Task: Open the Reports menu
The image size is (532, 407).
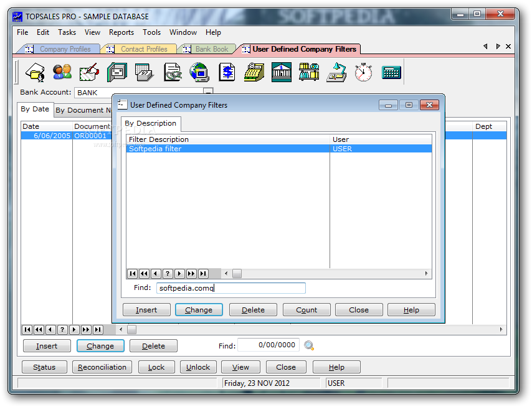Action: 121,32
